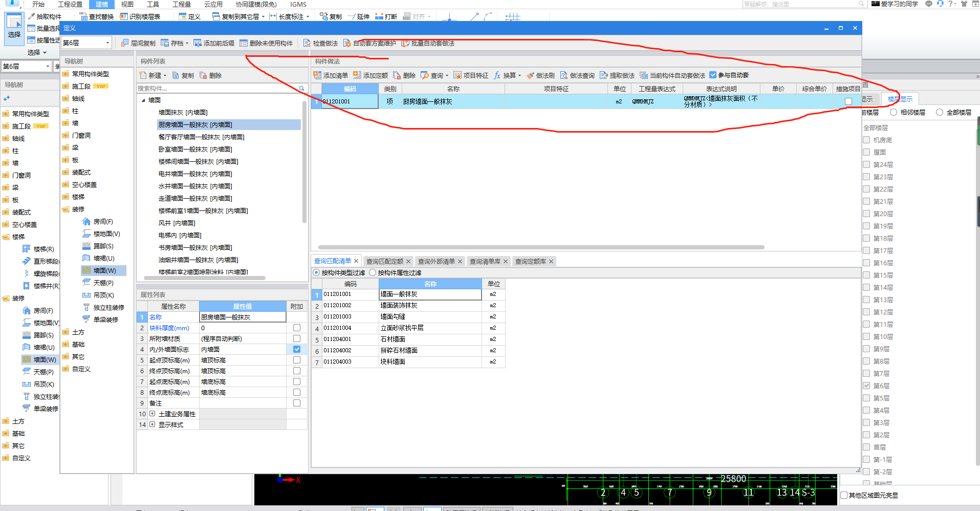980x511 pixels.
Task: Check 其他区域图元亮显 checkbox
Action: click(x=844, y=495)
